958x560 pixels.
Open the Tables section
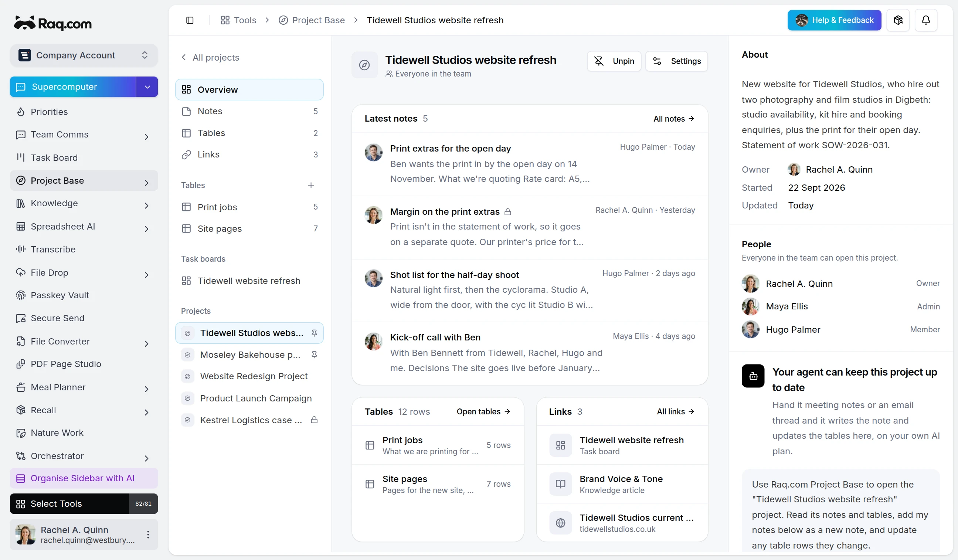pyautogui.click(x=249, y=133)
